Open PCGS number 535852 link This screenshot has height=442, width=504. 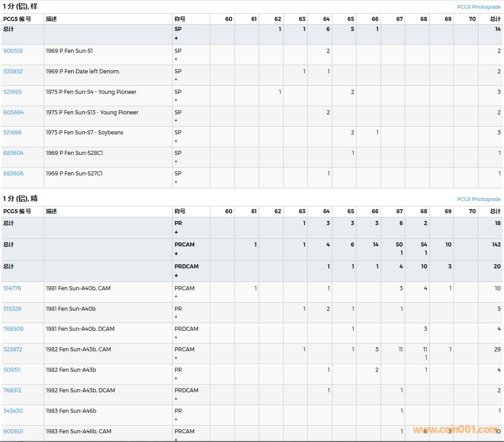pos(13,72)
